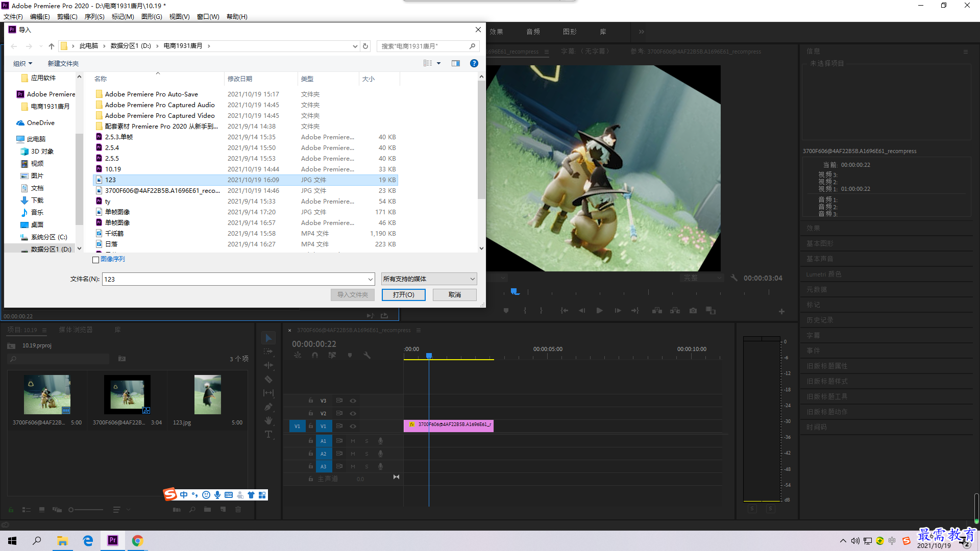This screenshot has height=551, width=980.
Task: Select the Ripple Edit tool
Action: (268, 365)
